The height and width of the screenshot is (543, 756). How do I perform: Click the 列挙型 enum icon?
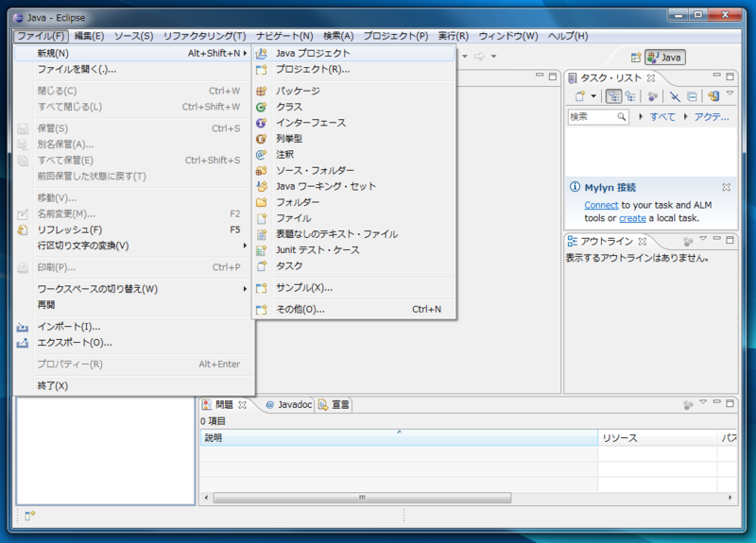tap(262, 139)
